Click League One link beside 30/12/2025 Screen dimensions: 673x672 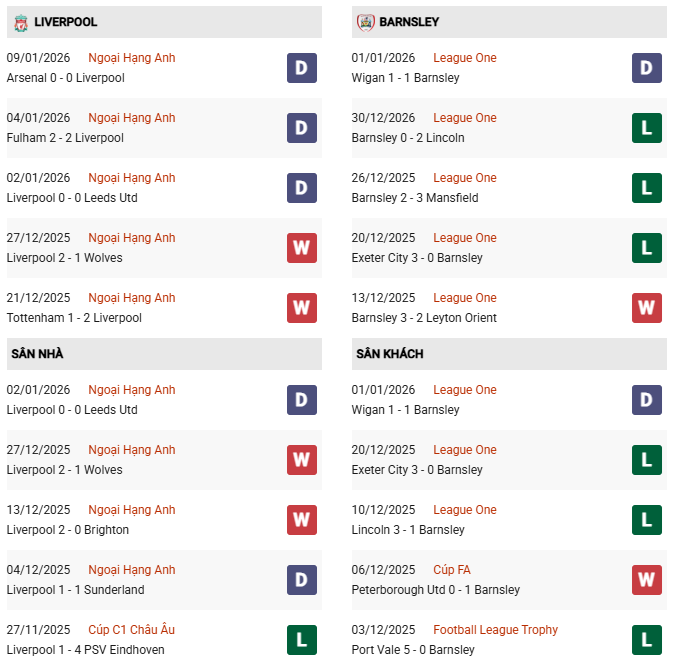pos(465,118)
